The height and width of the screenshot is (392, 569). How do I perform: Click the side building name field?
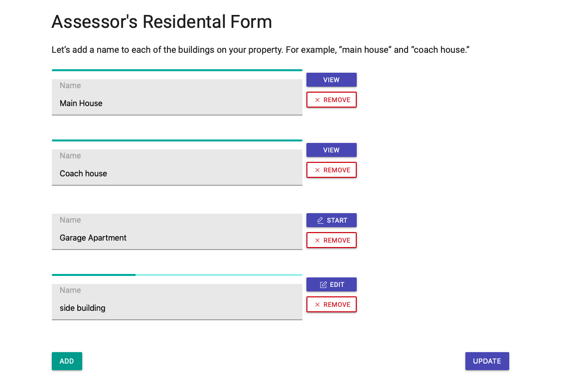tap(177, 302)
